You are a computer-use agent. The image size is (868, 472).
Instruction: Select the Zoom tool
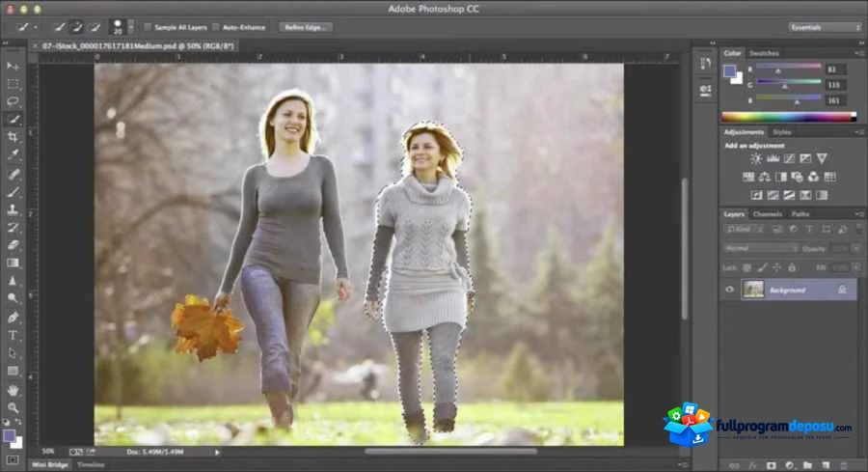(13, 407)
